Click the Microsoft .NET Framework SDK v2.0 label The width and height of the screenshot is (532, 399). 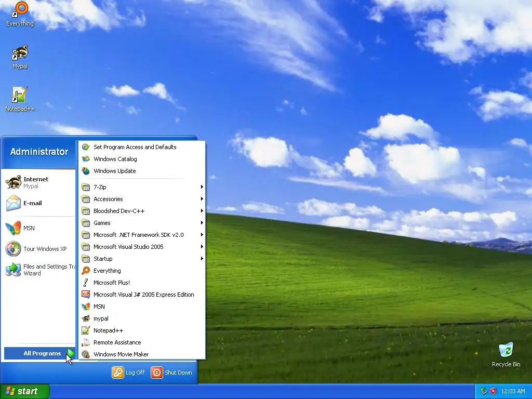[138, 235]
